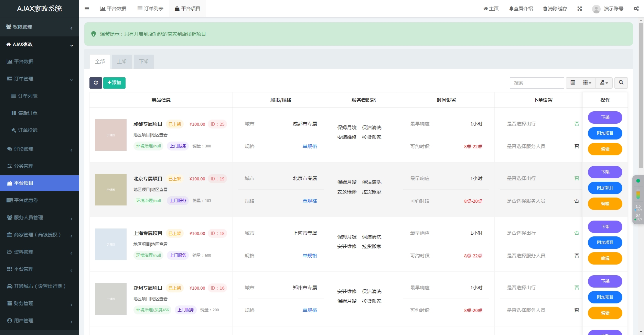Expand 权限管理 sidebar menu

(39, 27)
